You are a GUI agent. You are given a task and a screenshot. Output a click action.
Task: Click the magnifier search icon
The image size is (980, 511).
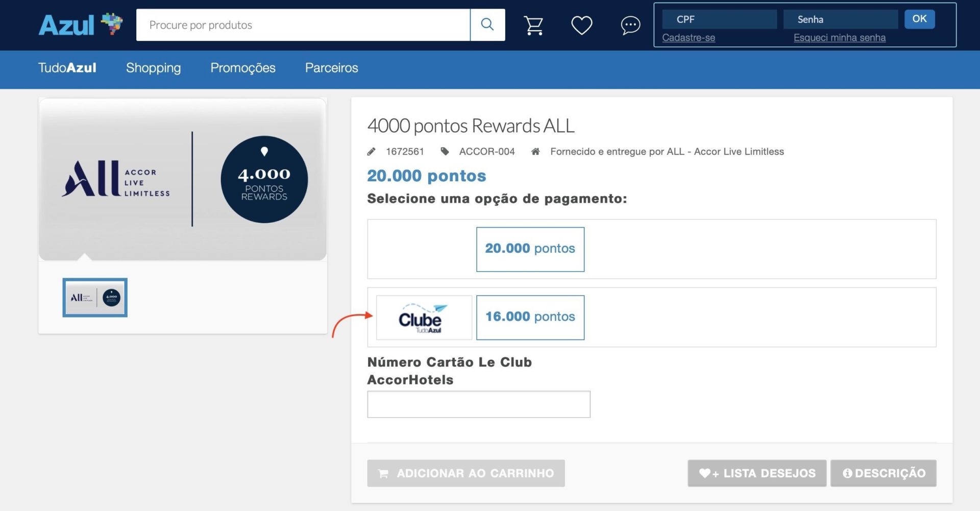click(x=487, y=25)
